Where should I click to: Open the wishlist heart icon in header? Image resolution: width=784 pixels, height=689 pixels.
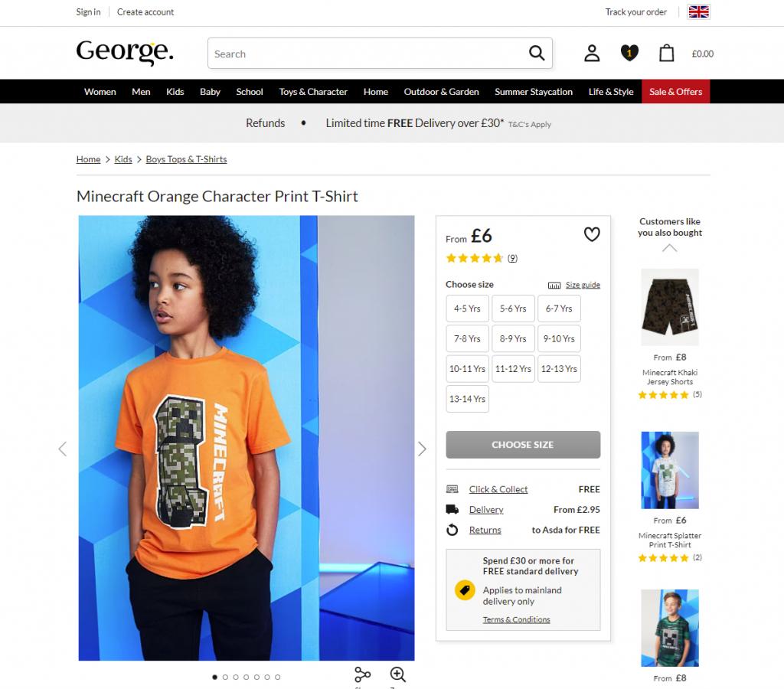[629, 53]
